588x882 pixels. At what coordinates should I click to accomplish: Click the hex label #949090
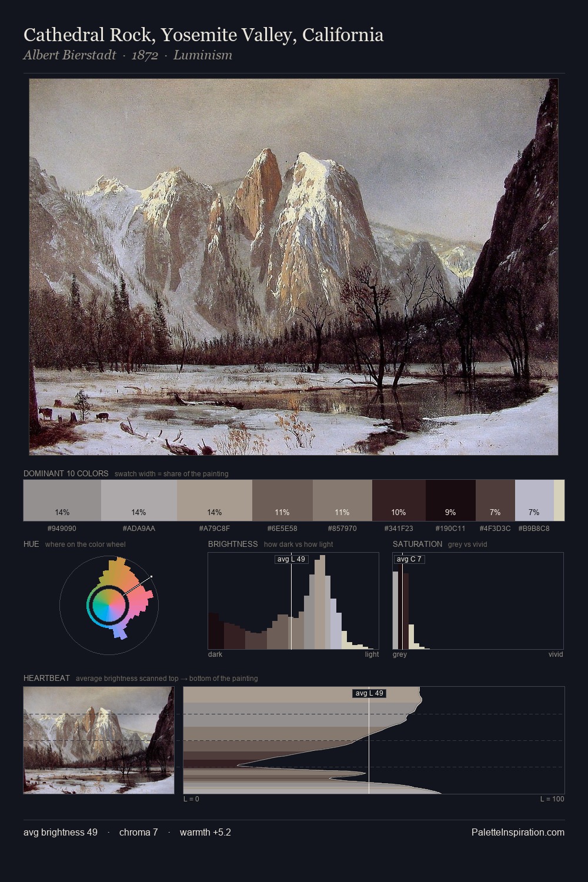pyautogui.click(x=62, y=529)
